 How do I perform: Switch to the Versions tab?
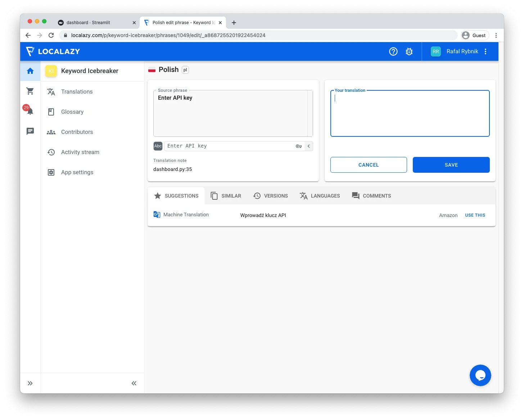(x=271, y=196)
